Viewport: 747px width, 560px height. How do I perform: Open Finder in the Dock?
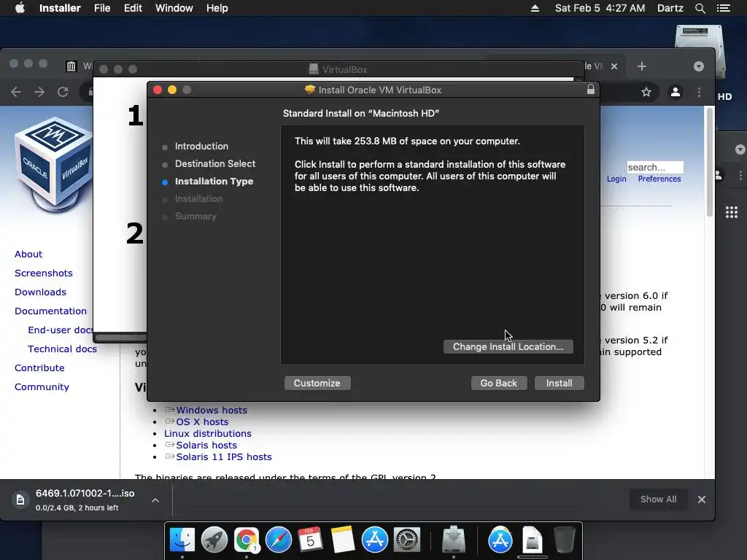point(182,540)
